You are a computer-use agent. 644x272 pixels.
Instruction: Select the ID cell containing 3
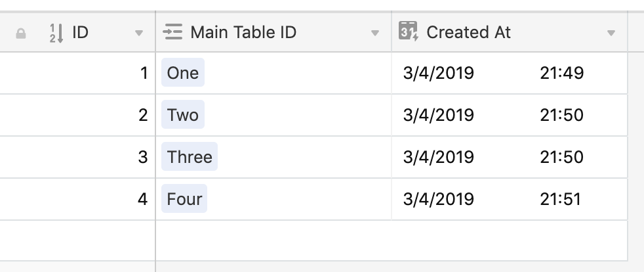tap(77, 157)
